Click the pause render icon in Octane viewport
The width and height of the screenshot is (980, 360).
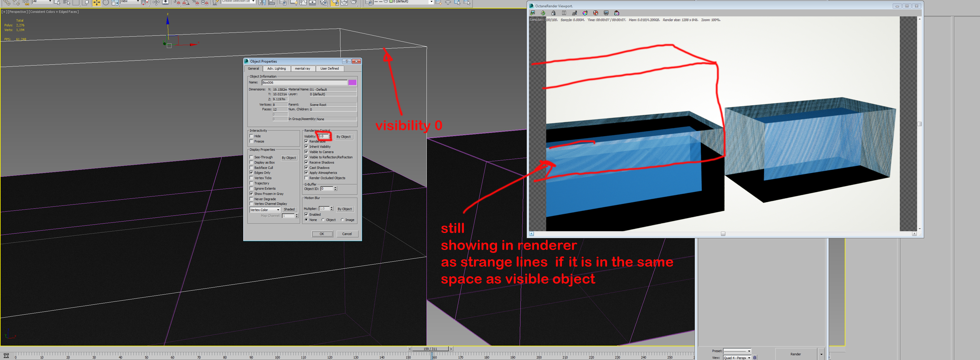click(x=564, y=13)
